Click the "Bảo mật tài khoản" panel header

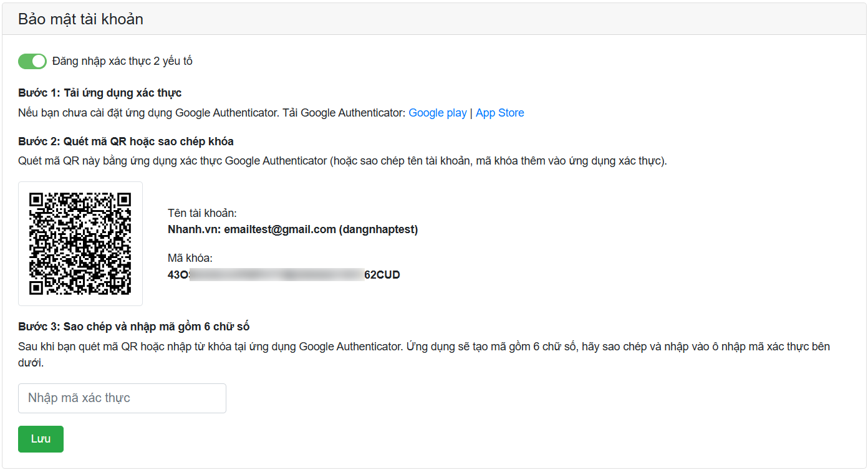[x=434, y=19]
